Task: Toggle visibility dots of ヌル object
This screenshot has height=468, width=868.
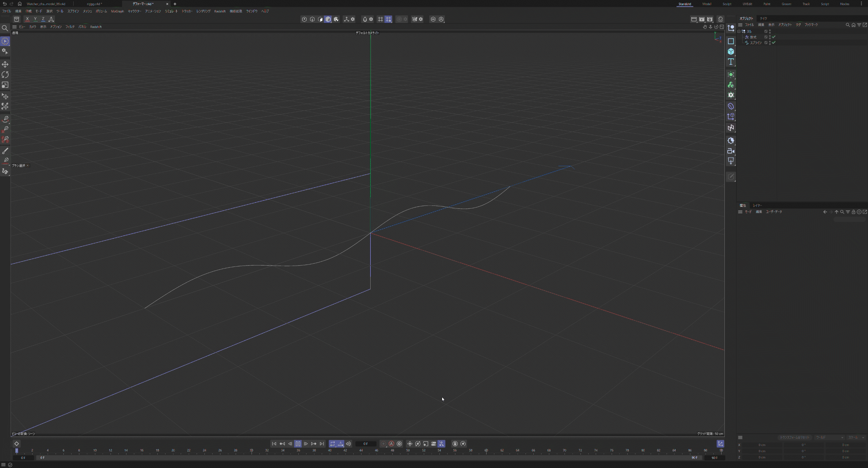Action: 770,31
